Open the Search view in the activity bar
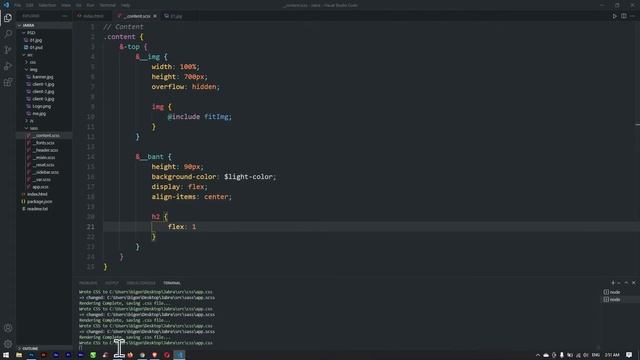The width and height of the screenshot is (640, 360). point(8,34)
